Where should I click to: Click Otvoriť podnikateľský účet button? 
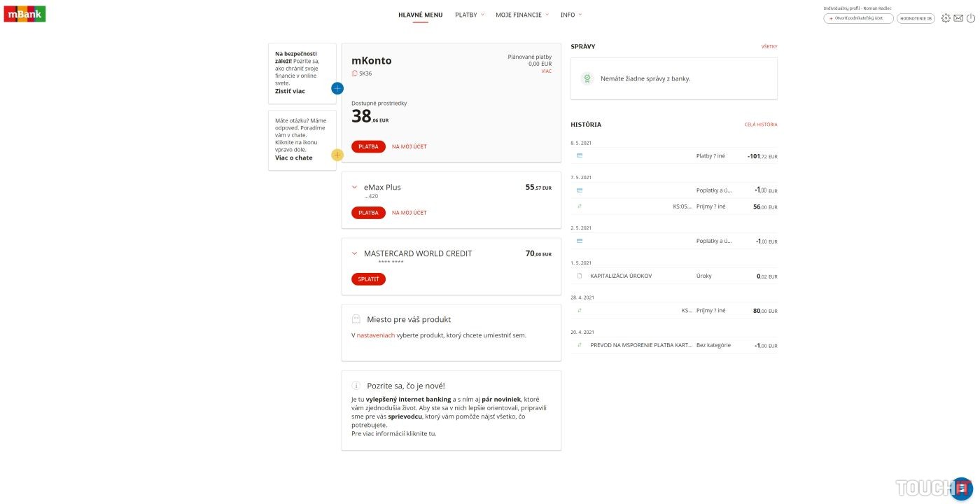tap(859, 18)
